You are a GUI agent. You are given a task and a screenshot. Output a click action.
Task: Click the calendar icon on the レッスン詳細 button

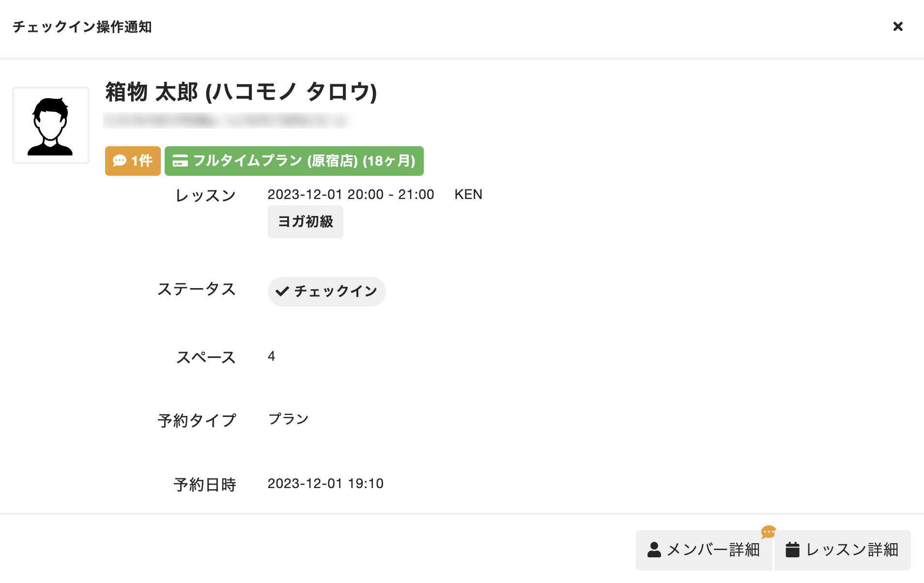pyautogui.click(x=792, y=550)
